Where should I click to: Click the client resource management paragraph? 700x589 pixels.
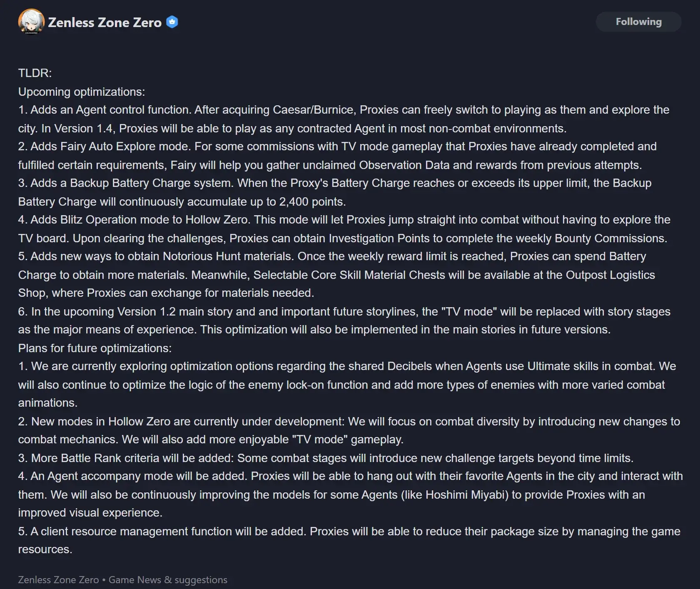(x=291, y=540)
